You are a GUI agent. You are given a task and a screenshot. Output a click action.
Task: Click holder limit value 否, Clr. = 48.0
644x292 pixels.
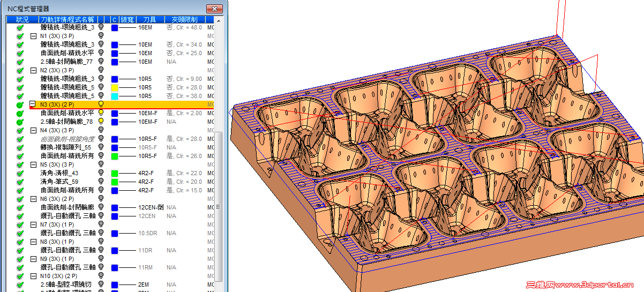click(184, 27)
